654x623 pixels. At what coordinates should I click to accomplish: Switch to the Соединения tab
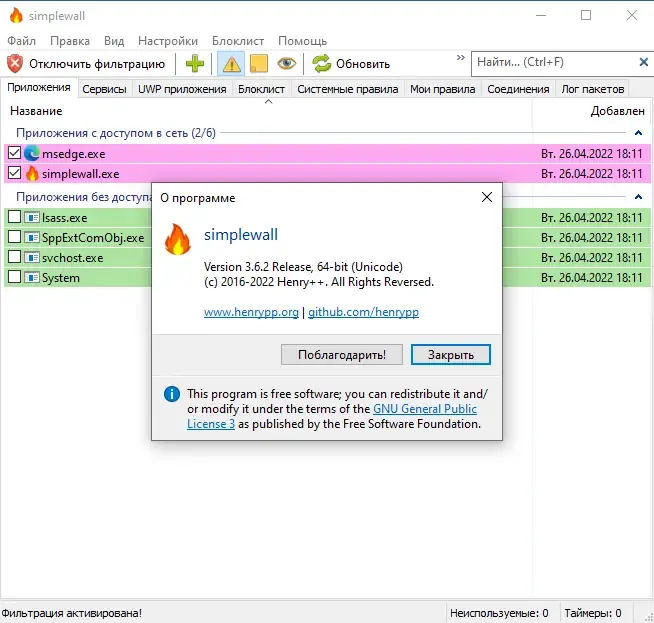point(518,89)
